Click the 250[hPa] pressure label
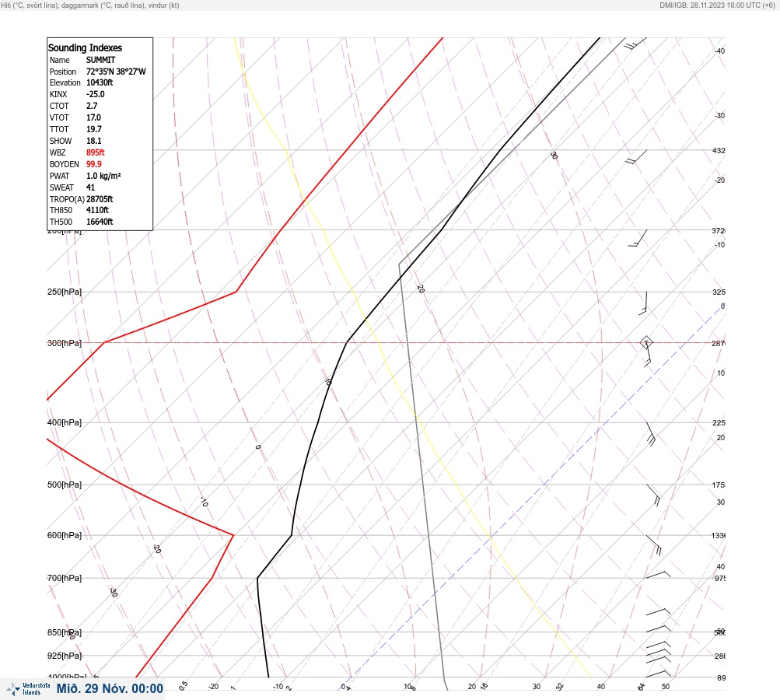 65,292
